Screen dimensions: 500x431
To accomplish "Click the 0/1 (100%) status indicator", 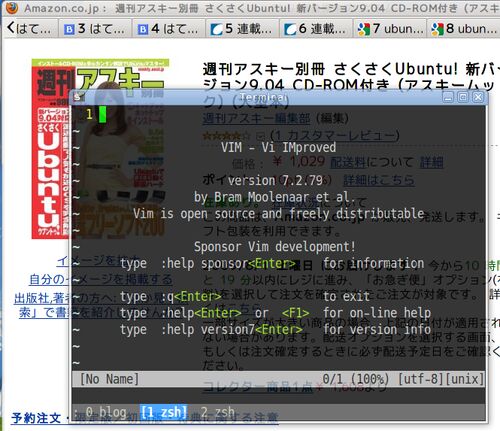I will pyautogui.click(x=356, y=379).
